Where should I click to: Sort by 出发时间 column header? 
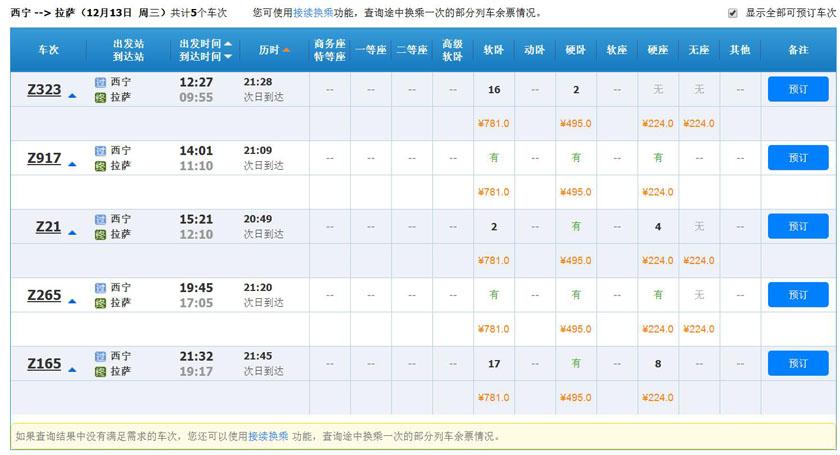pos(205,43)
